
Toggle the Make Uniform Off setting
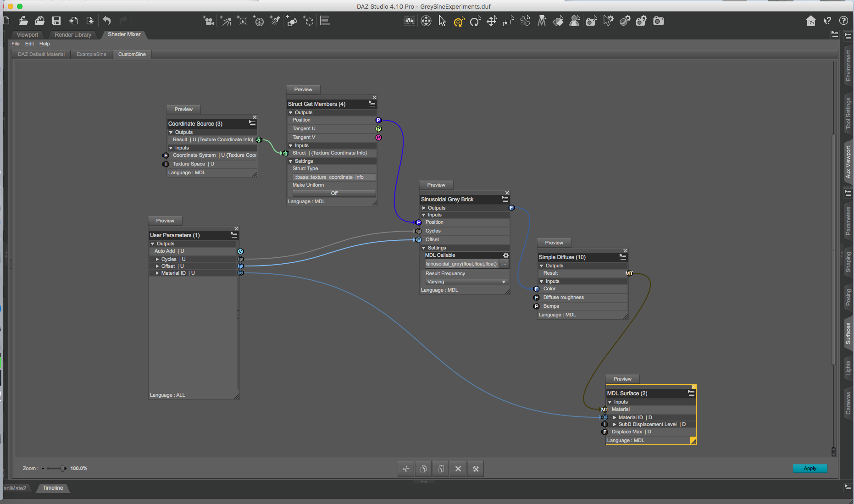click(x=334, y=193)
